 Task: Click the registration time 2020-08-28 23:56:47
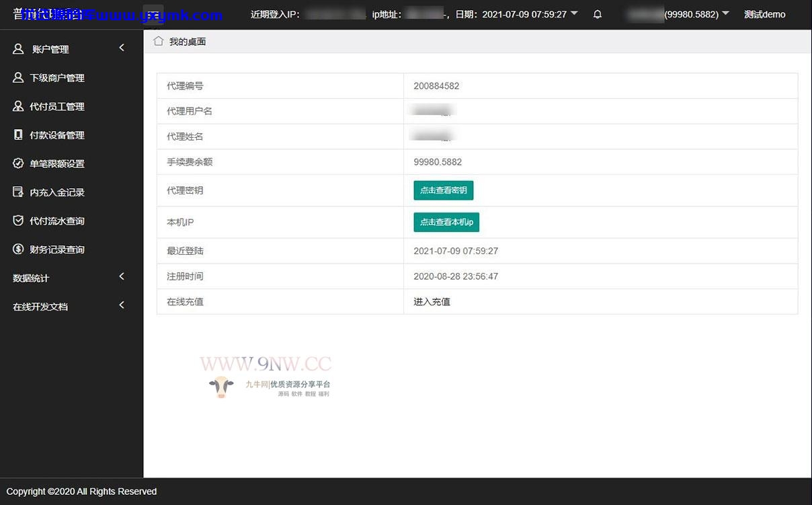[x=456, y=276]
